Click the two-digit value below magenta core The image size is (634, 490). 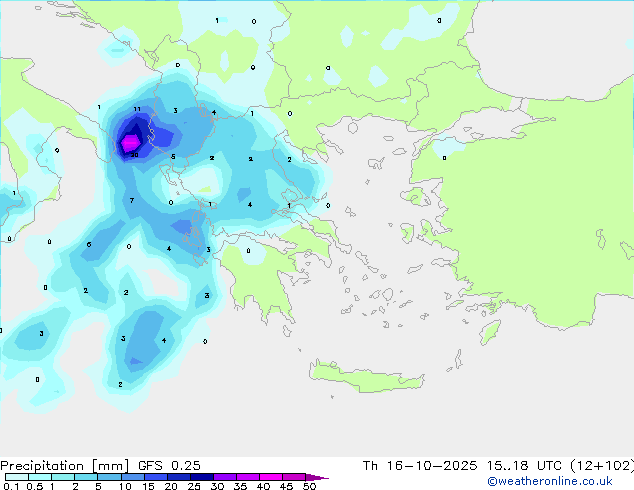(135, 155)
